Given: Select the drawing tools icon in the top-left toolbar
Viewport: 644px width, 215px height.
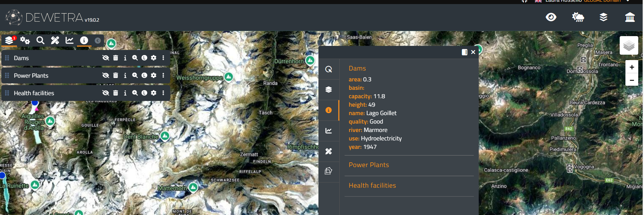Looking at the screenshot, I should click(x=55, y=41).
